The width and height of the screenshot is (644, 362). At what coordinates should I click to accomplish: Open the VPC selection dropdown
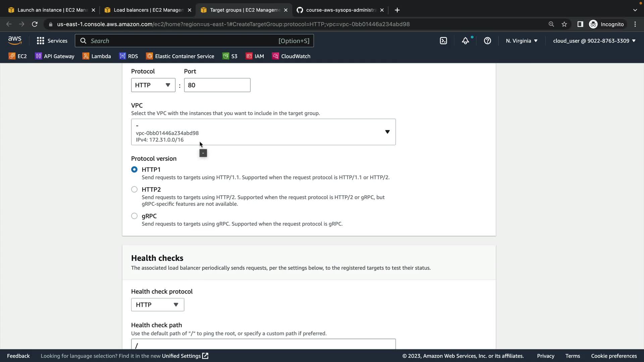pos(263,132)
